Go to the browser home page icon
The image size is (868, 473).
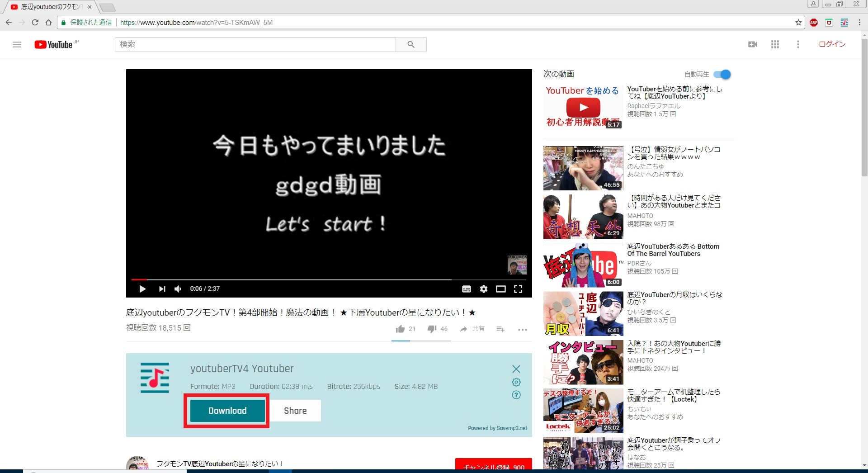point(48,22)
